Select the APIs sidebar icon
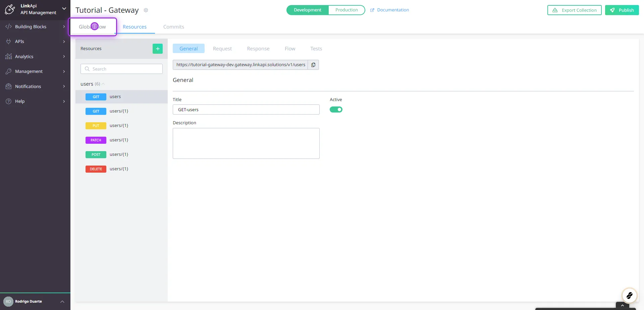Viewport: 644px width, 310px height. pos(19,41)
